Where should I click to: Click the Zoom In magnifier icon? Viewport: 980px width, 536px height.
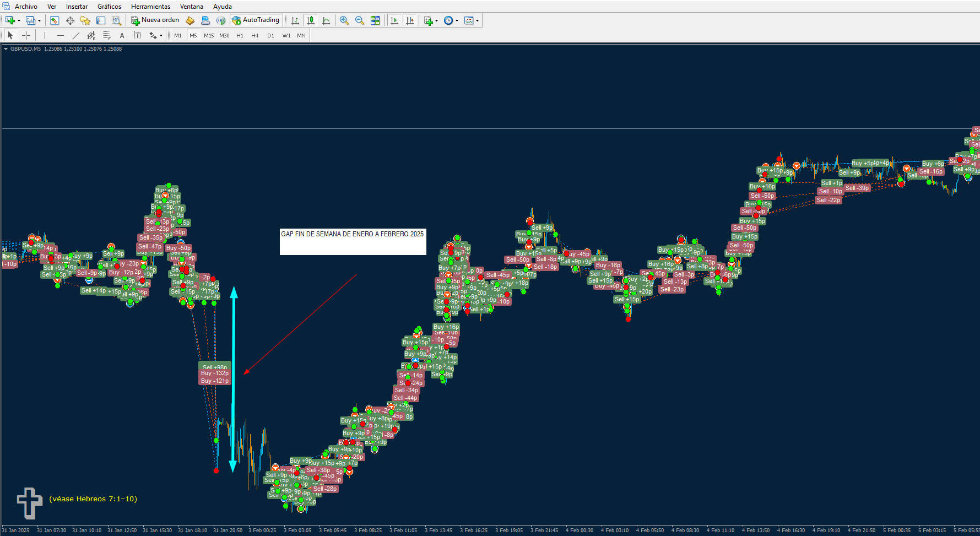click(x=344, y=20)
